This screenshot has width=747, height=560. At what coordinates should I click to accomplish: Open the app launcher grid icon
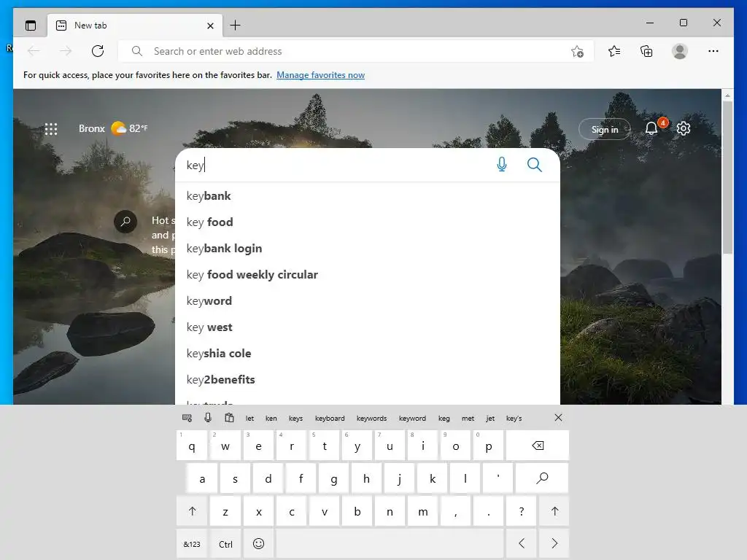click(x=51, y=128)
